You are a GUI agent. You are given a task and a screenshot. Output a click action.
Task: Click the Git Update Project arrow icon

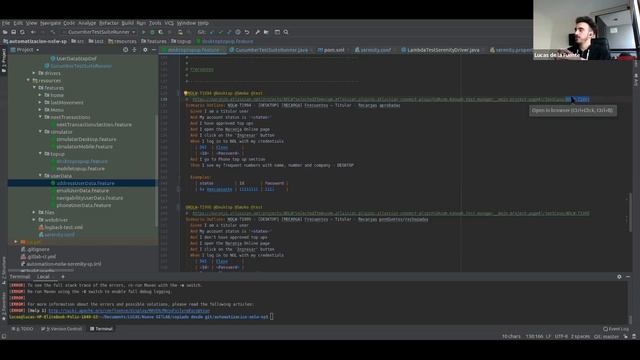[212, 32]
